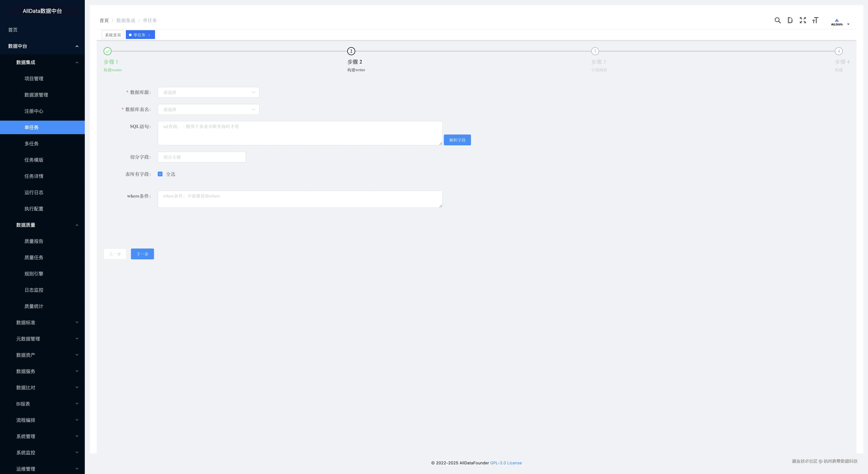Toggle fullscreen with the arrows icon
The width and height of the screenshot is (868, 474).
(x=803, y=20)
